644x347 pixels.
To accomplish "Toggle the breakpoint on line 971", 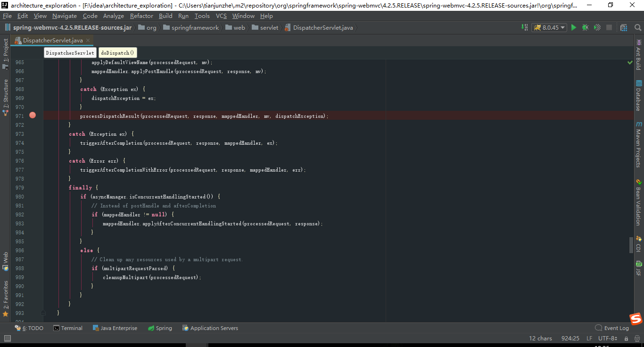I will click(32, 115).
